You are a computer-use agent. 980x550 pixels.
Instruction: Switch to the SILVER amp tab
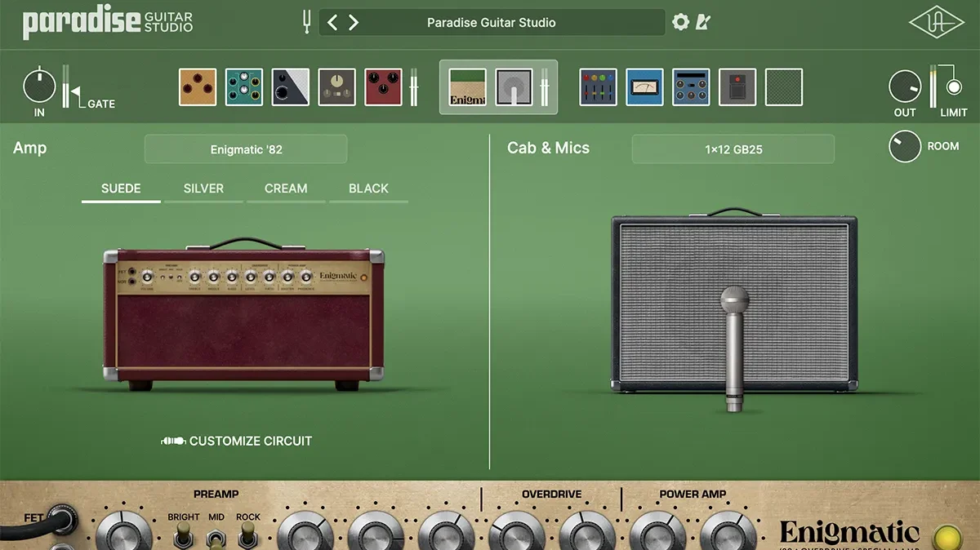tap(203, 189)
